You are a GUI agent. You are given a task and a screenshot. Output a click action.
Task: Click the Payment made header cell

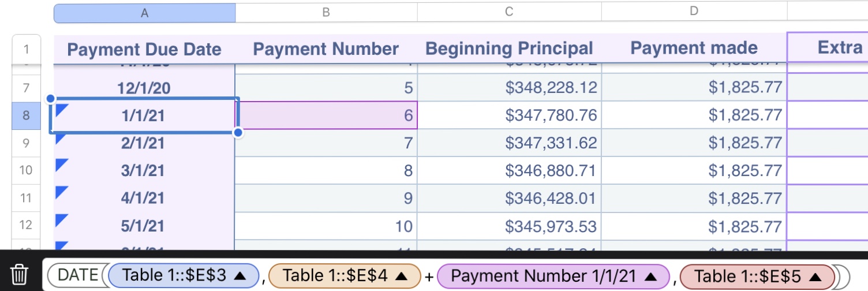click(694, 49)
